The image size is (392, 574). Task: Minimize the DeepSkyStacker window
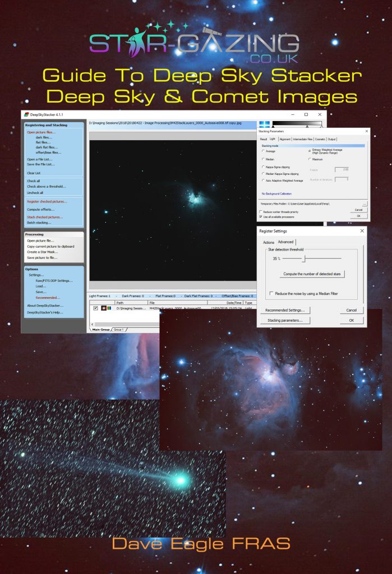tap(293, 114)
